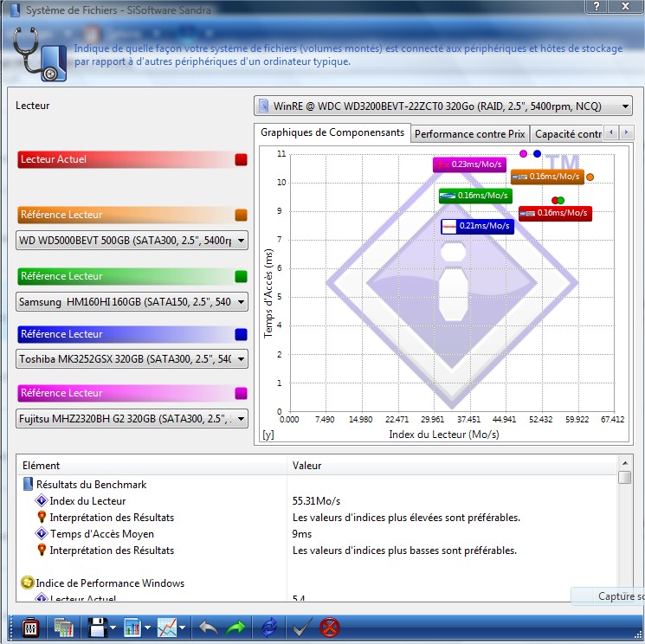Click the save floppy disk icon

(97, 628)
